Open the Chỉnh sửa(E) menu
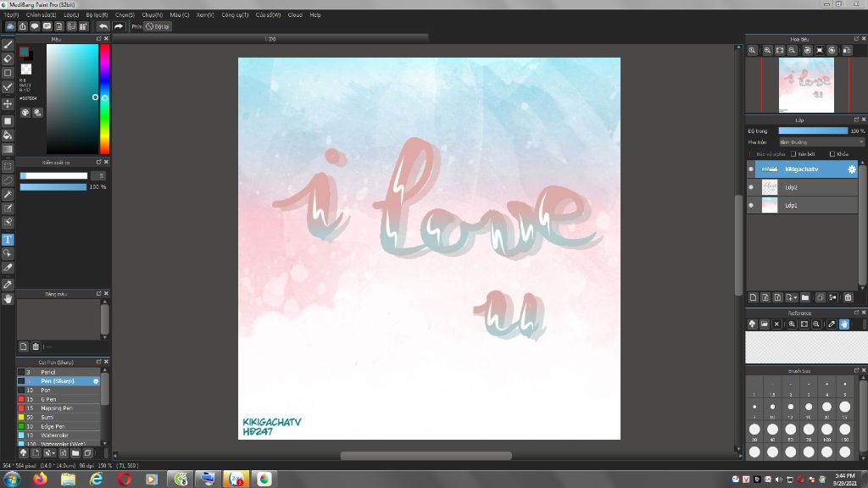 pyautogui.click(x=41, y=15)
